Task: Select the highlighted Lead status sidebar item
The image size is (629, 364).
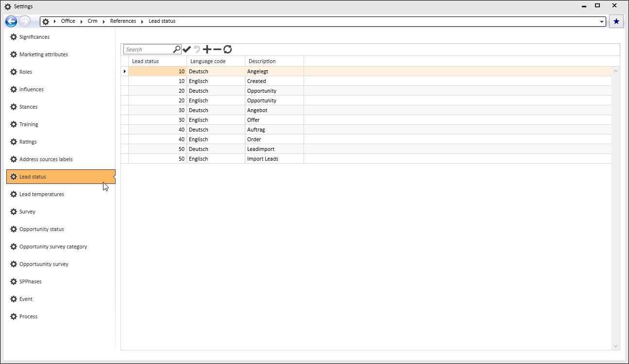Action: pyautogui.click(x=61, y=177)
